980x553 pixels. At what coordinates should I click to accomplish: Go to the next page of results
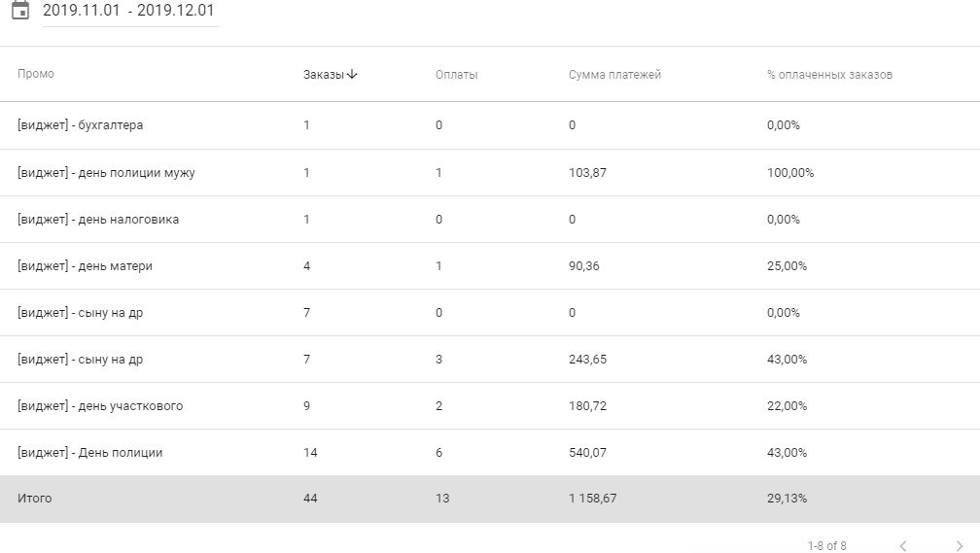[x=961, y=546]
